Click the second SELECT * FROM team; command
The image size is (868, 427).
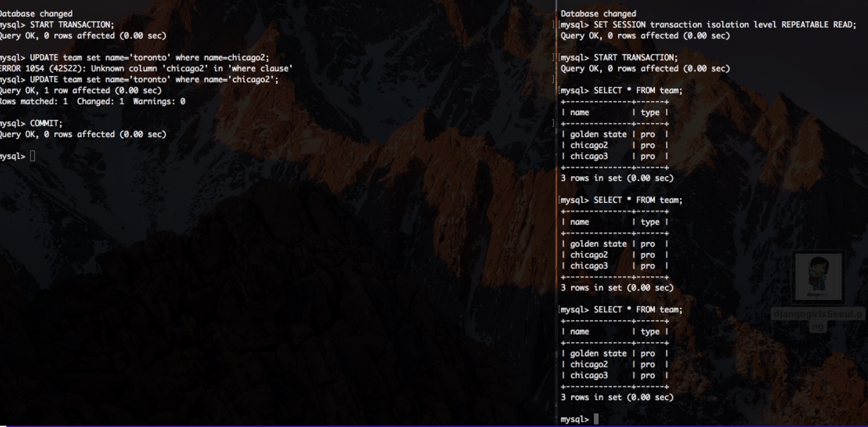click(637, 200)
